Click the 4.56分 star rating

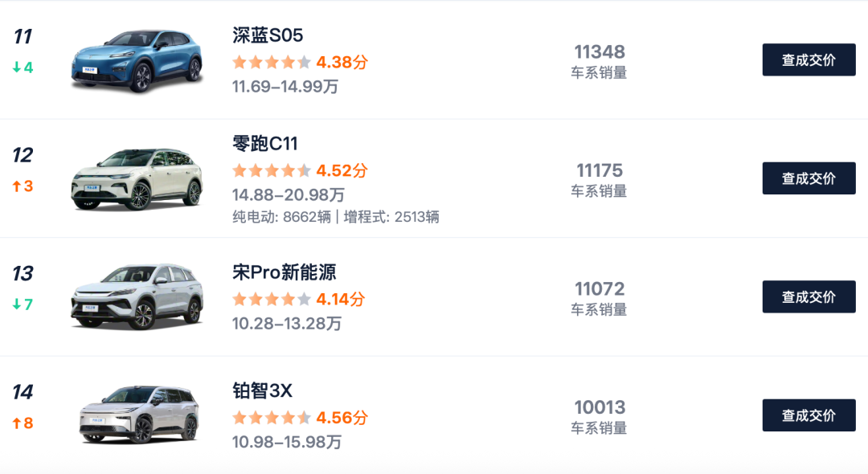click(x=299, y=418)
